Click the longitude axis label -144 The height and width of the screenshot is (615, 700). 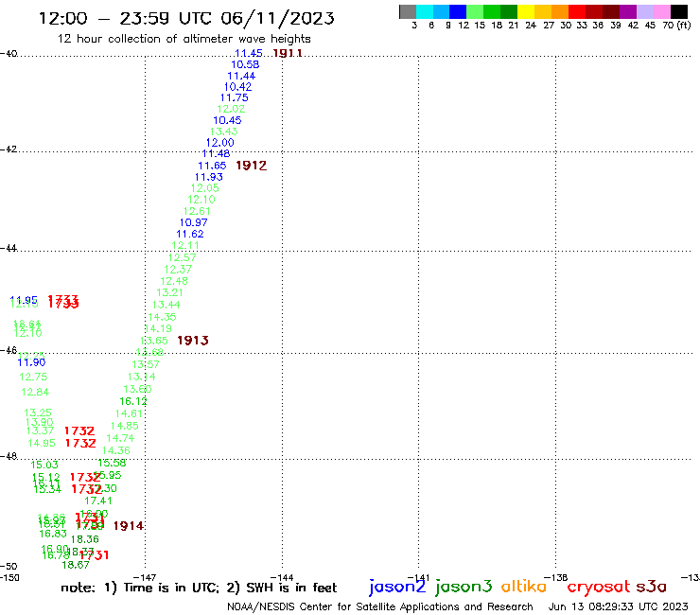[282, 577]
